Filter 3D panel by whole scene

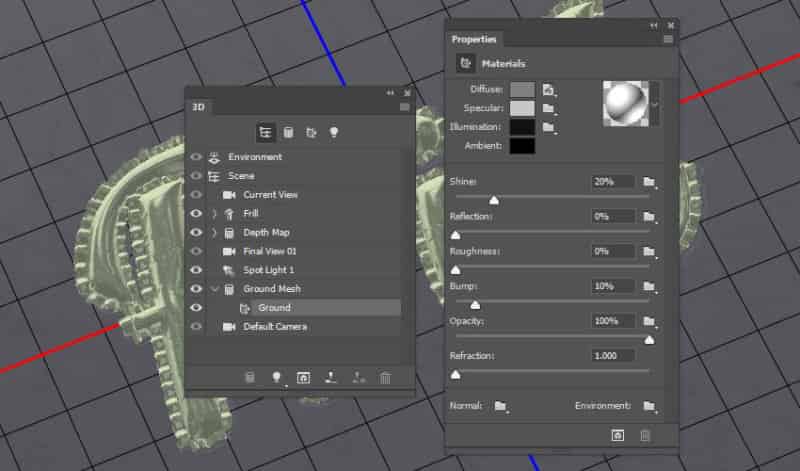point(265,133)
